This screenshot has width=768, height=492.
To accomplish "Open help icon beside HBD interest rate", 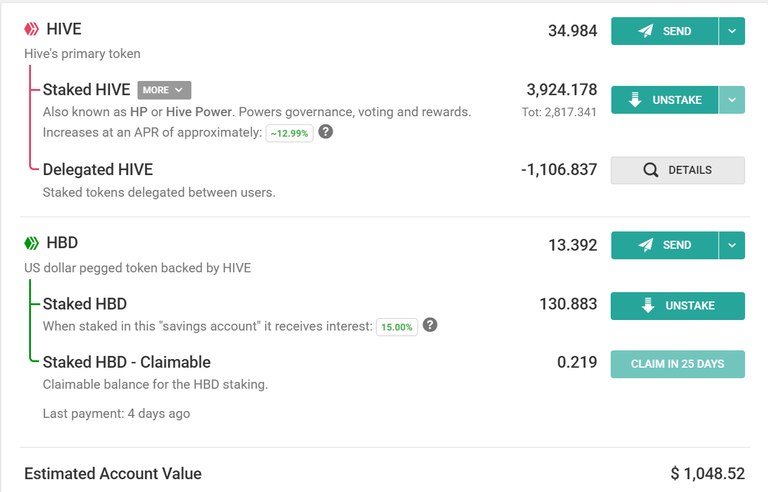I will [430, 325].
